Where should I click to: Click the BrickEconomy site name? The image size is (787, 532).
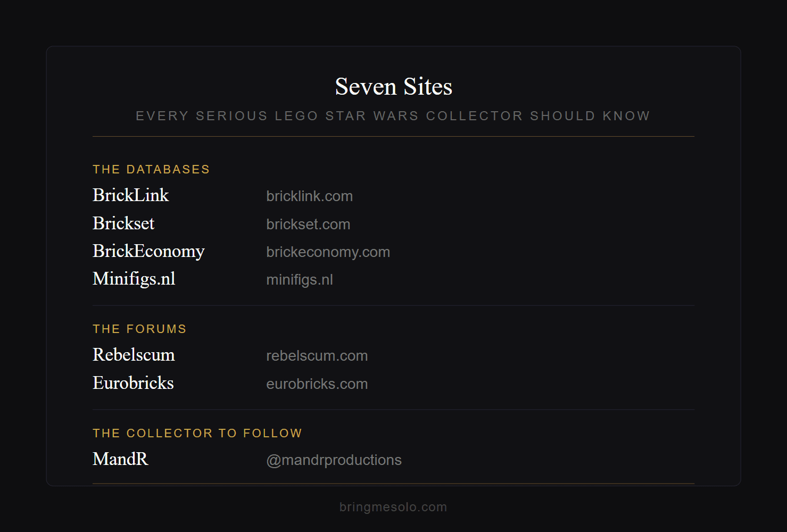pyautogui.click(x=148, y=251)
